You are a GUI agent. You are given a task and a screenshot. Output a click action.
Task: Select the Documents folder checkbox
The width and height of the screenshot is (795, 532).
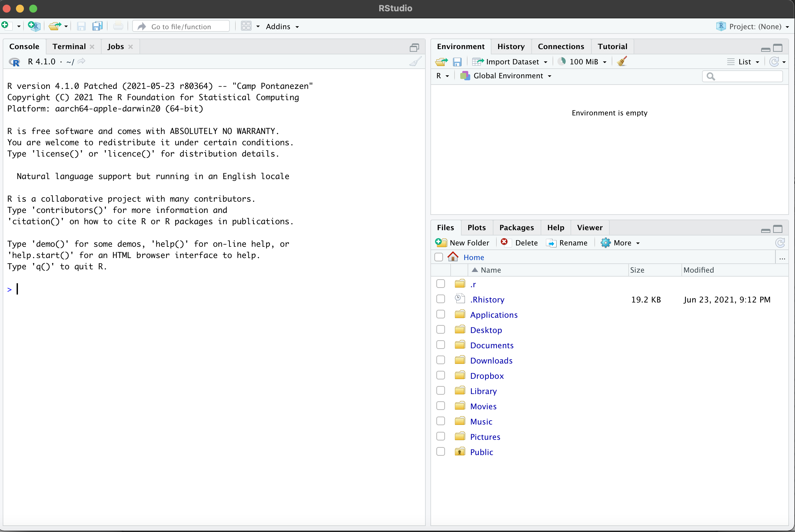coord(440,345)
